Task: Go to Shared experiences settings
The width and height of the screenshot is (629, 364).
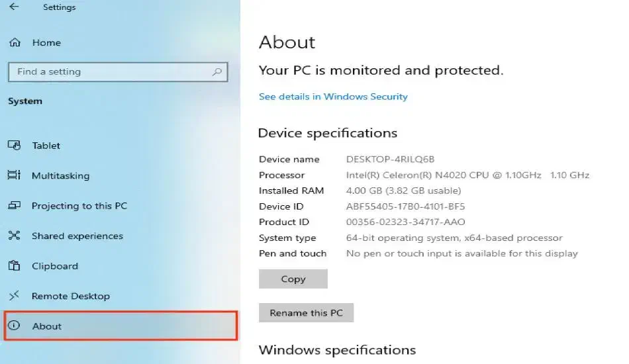Action: click(x=77, y=236)
